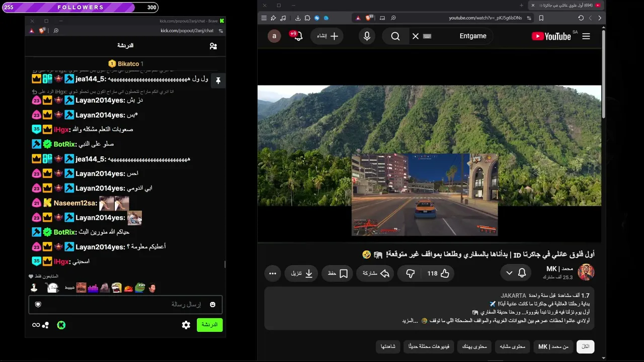Open the emoji picker in Kick chat input

[212, 305]
